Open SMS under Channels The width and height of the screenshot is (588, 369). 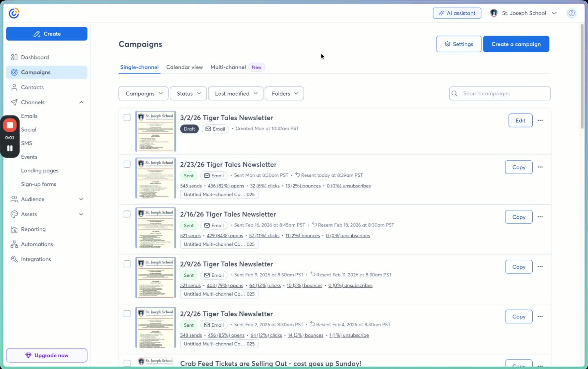coord(27,143)
